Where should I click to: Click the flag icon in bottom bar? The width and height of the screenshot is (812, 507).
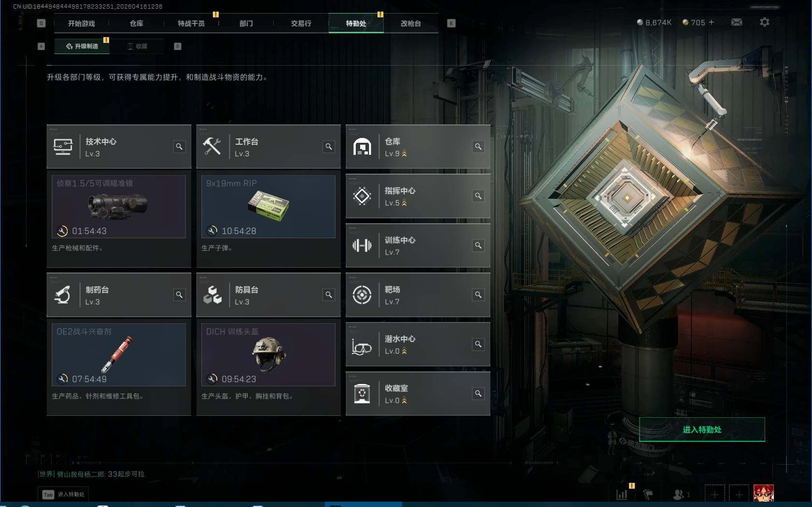tap(648, 494)
